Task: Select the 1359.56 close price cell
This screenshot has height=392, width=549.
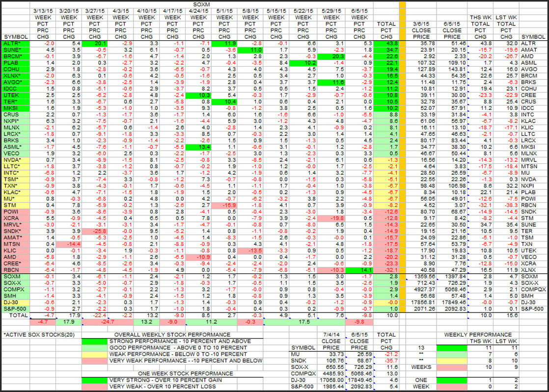Action: click(421, 277)
